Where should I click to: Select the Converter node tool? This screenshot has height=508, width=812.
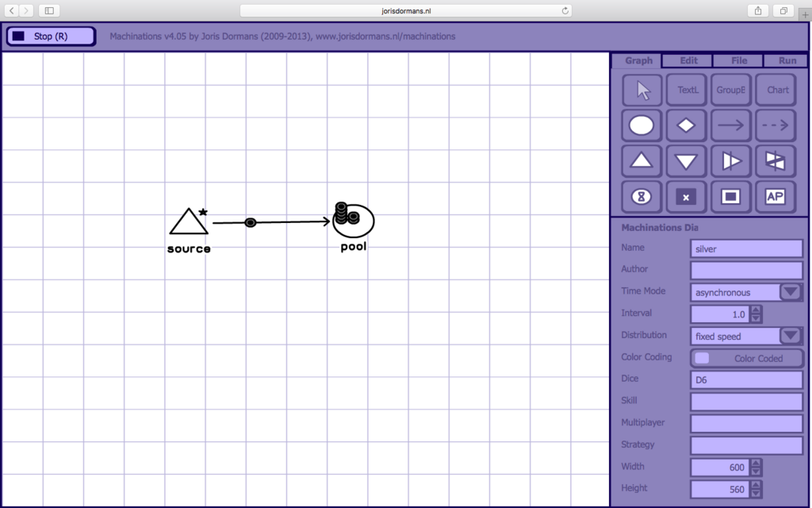coord(730,161)
